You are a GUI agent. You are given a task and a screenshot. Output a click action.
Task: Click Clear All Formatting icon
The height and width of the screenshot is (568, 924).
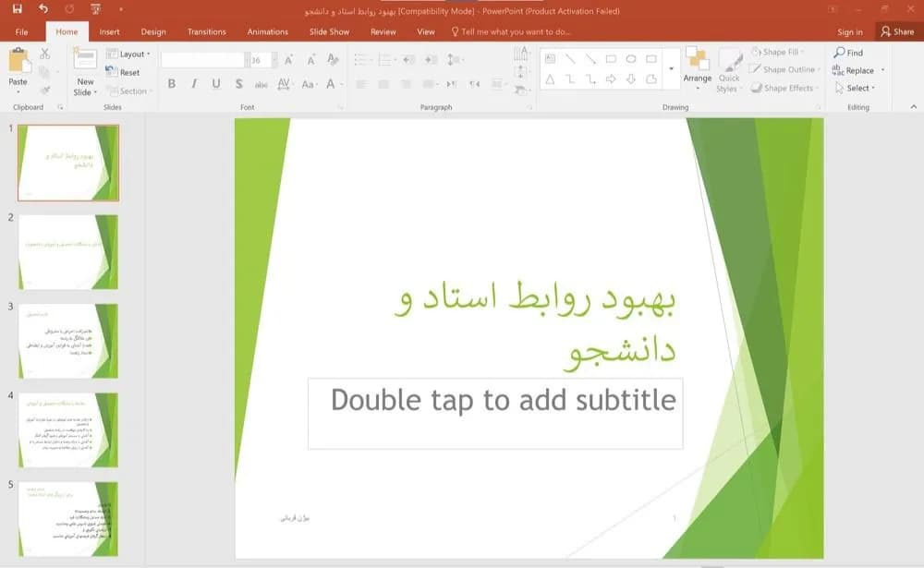point(333,59)
